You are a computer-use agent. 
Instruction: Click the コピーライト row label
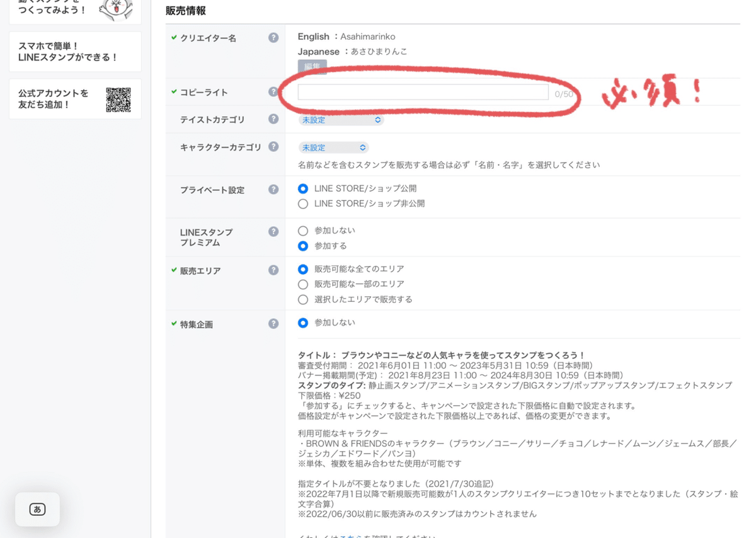pos(204,93)
